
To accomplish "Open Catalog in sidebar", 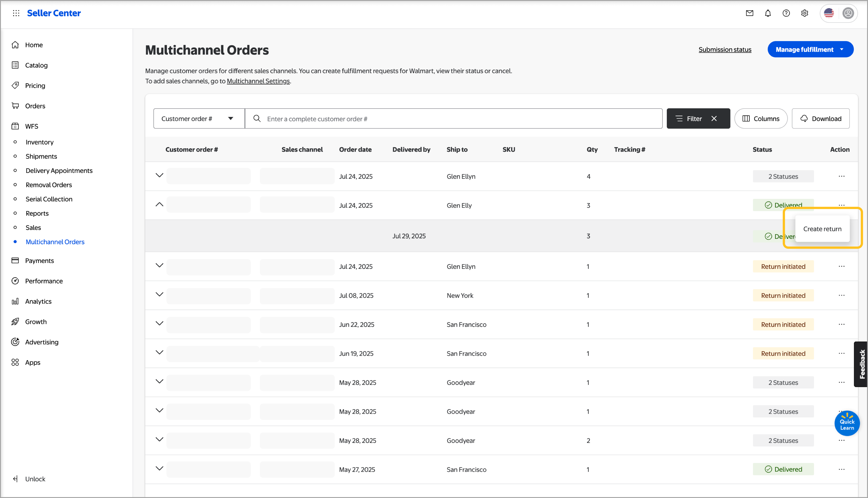I will [36, 65].
